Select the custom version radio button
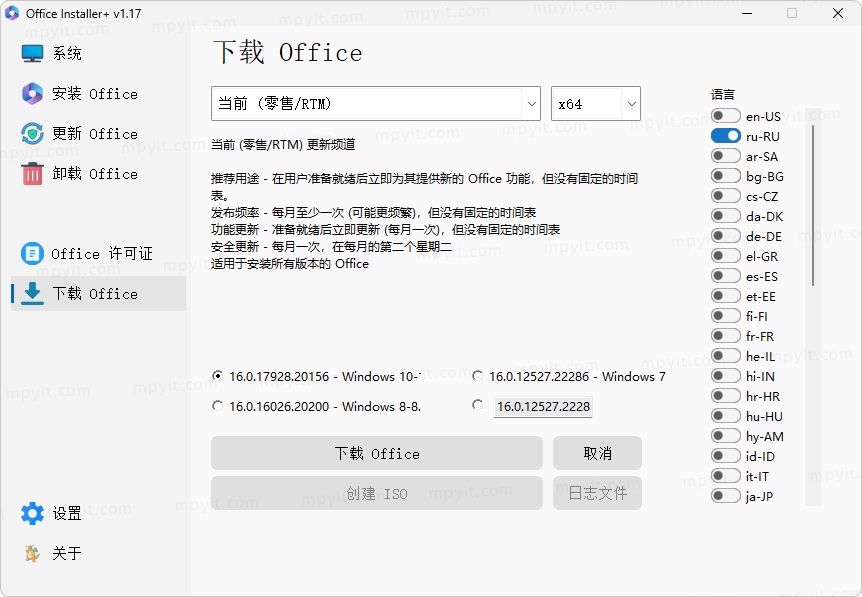Screen dimensions: 862x597 coord(478,405)
